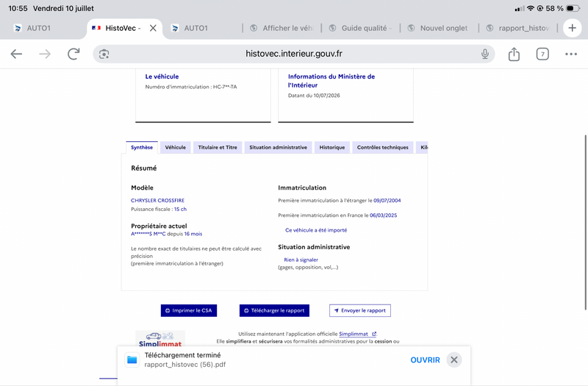Show the open tabs counter
The width and height of the screenshot is (588, 386).
pyautogui.click(x=542, y=54)
